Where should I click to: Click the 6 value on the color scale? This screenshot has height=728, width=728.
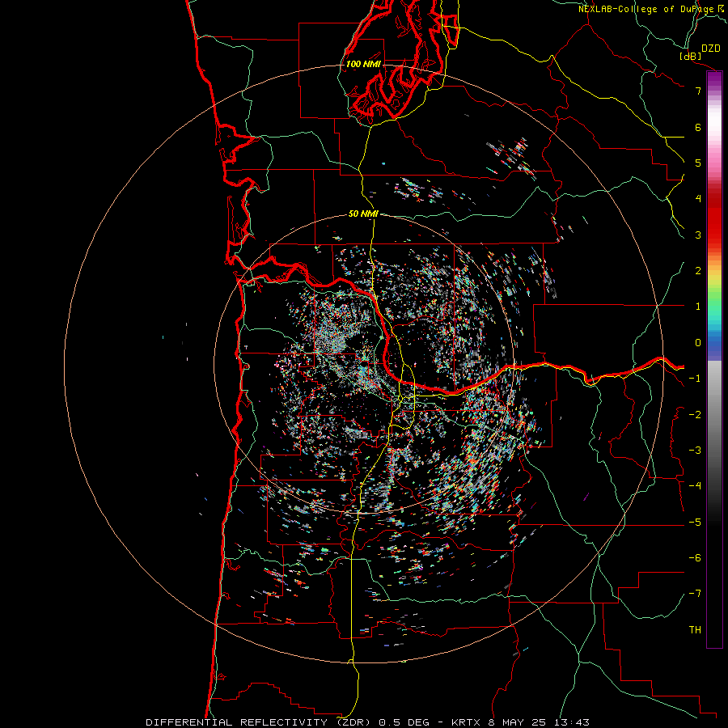click(x=698, y=127)
